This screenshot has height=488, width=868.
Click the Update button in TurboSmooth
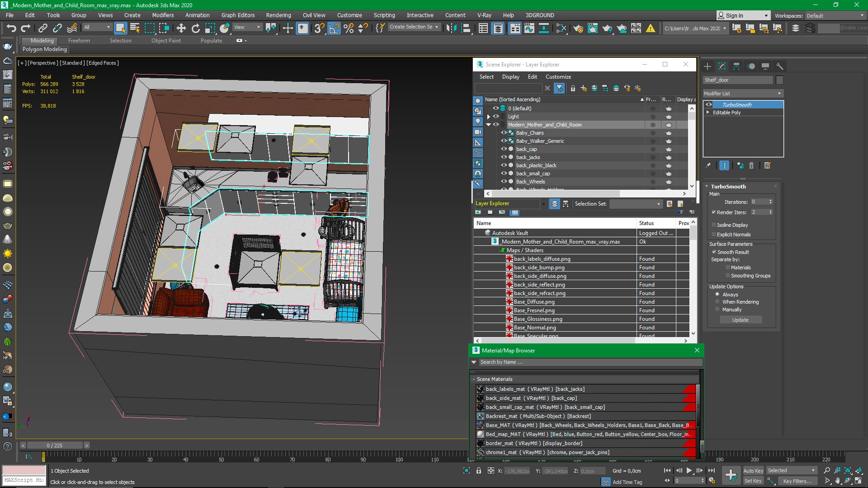pos(741,320)
